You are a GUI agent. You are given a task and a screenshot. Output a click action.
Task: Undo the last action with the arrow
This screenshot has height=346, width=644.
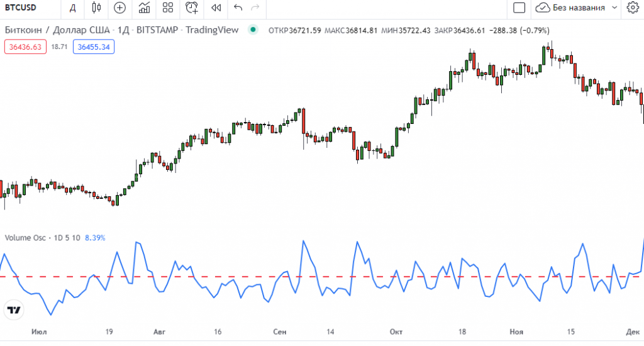click(x=238, y=8)
